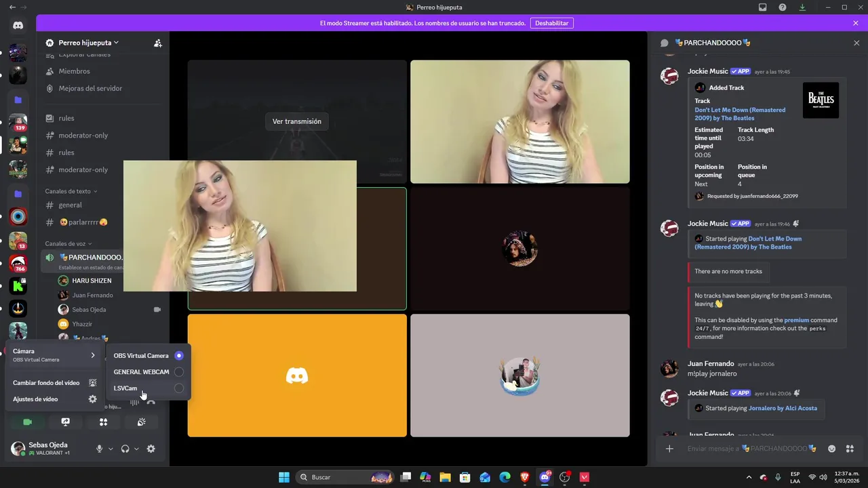Click the chat bubble icon in the chat header
This screenshot has width=868, height=488.
point(665,43)
